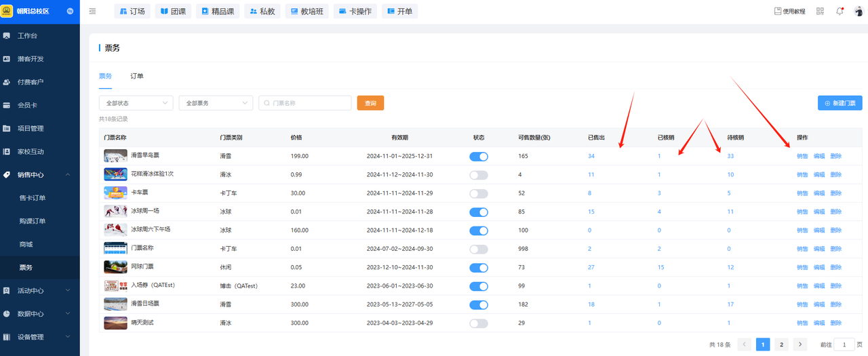Open the 全部票务 dropdown filter
This screenshot has width=868, height=356.
pyautogui.click(x=216, y=103)
